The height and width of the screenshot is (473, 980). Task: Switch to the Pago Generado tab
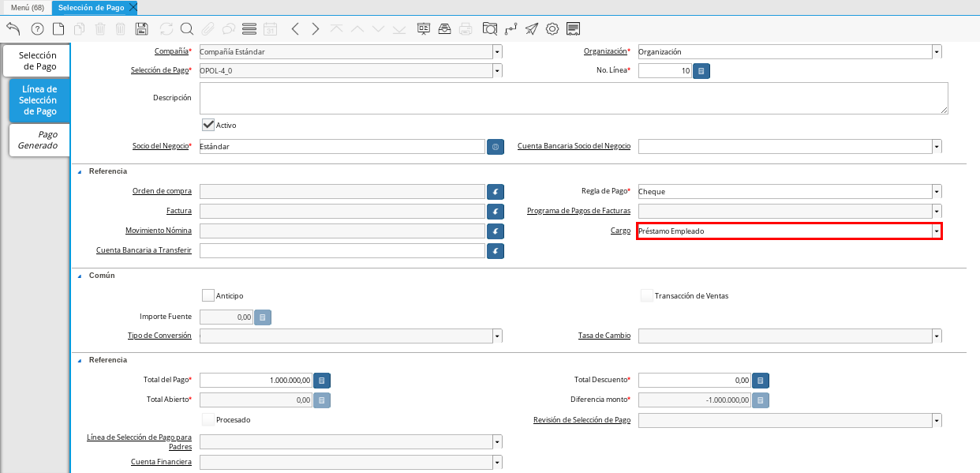point(38,140)
